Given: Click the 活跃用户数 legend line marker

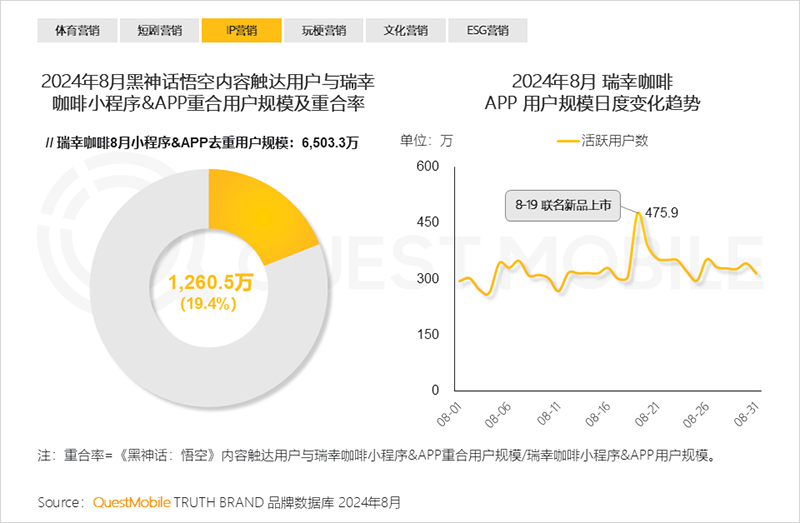Looking at the screenshot, I should pos(568,141).
